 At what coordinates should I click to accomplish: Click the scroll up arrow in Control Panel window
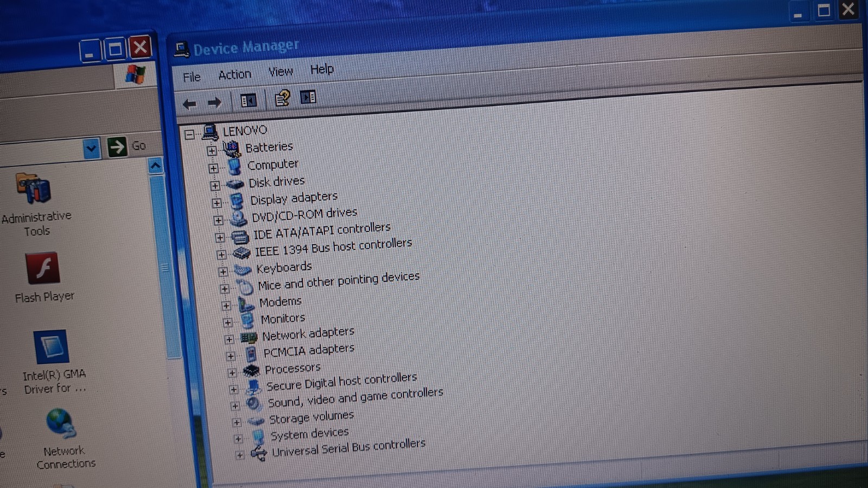click(x=155, y=165)
